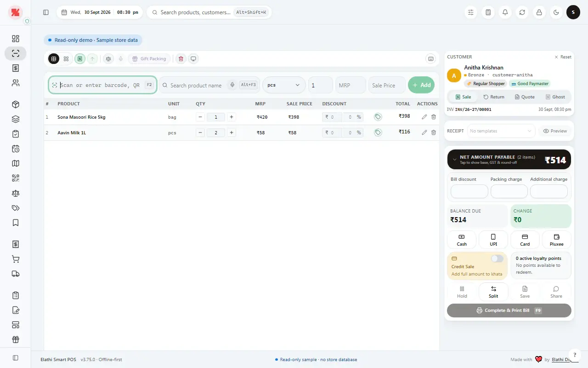The height and width of the screenshot is (368, 588).
Task: Open the customers icon in the sidebar
Action: coord(16,83)
